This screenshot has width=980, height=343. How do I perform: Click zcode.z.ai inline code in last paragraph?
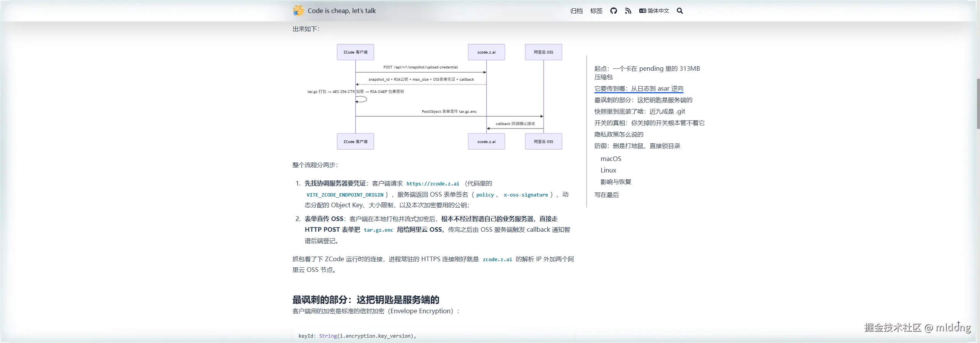pyautogui.click(x=497, y=259)
